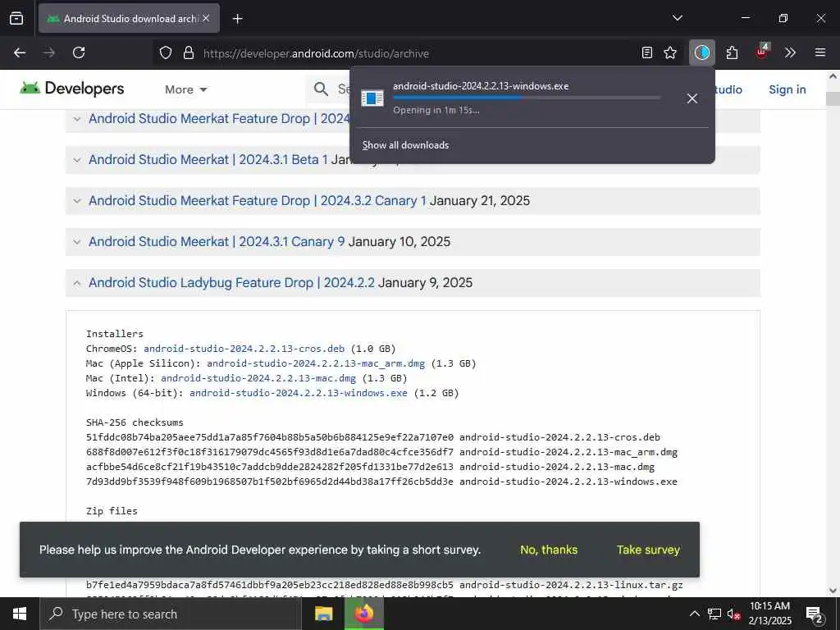
Task: Click the search magnifier icon on site
Action: 321,89
